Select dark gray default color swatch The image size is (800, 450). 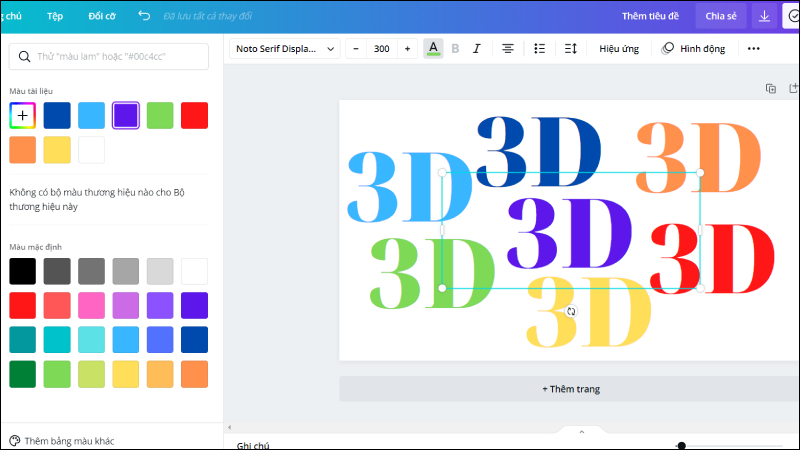pyautogui.click(x=57, y=271)
